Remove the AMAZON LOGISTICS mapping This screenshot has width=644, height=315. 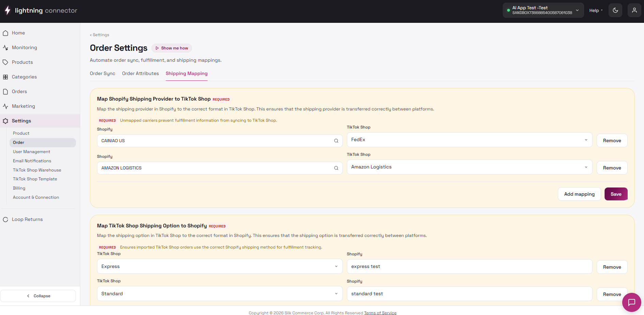pyautogui.click(x=612, y=168)
